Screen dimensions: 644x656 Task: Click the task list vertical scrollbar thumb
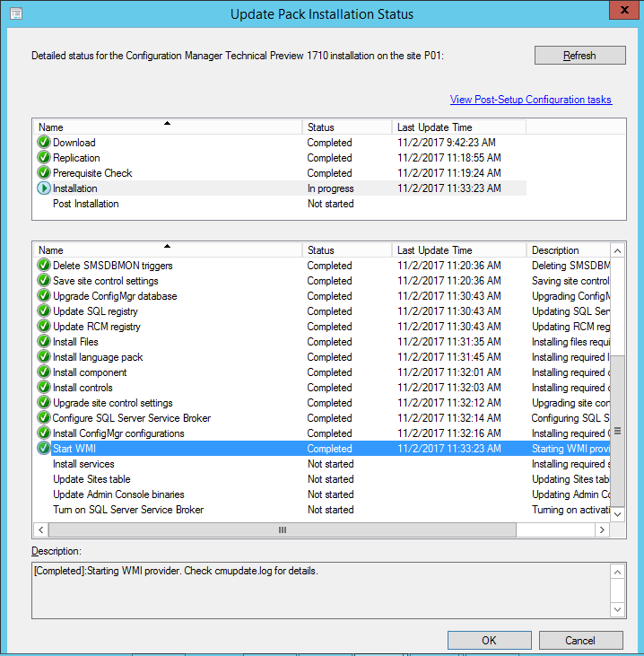click(x=617, y=431)
